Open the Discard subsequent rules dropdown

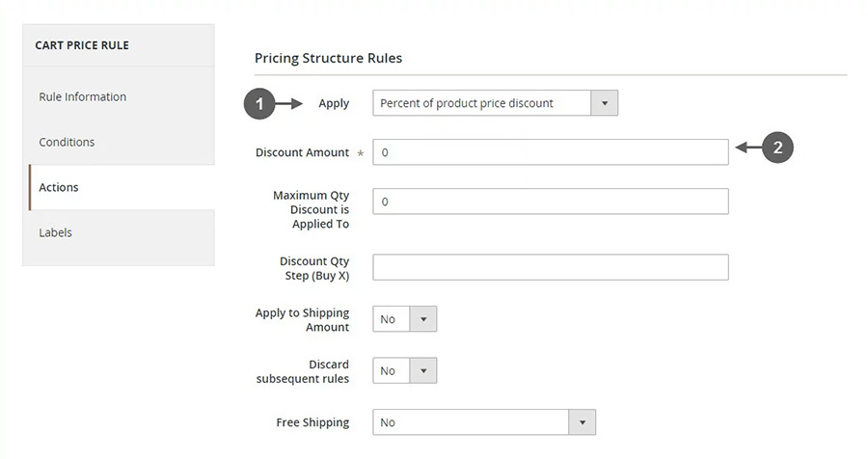pos(405,370)
